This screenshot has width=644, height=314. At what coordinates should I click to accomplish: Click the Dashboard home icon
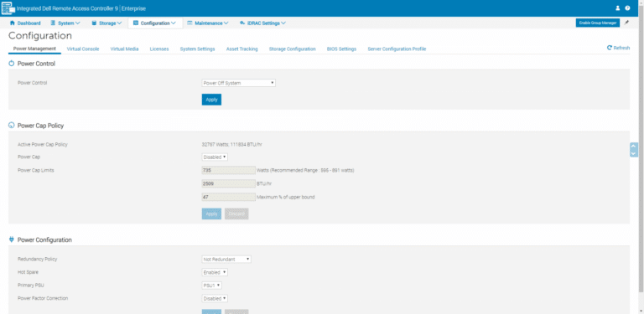point(13,23)
